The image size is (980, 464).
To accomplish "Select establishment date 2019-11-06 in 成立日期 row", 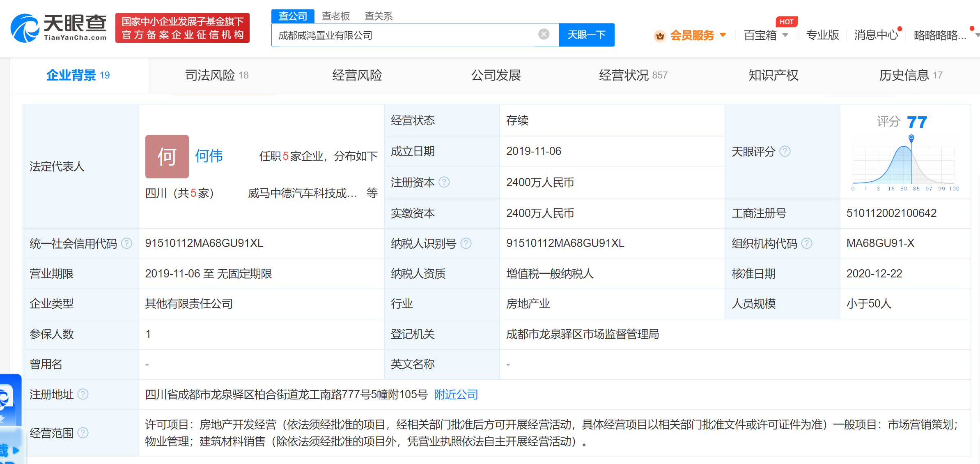I will click(533, 151).
